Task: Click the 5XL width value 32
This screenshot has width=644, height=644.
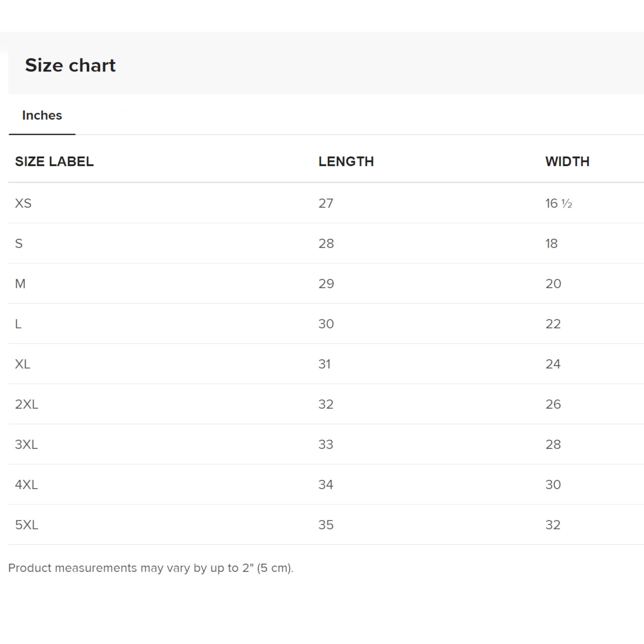Action: pos(553,525)
